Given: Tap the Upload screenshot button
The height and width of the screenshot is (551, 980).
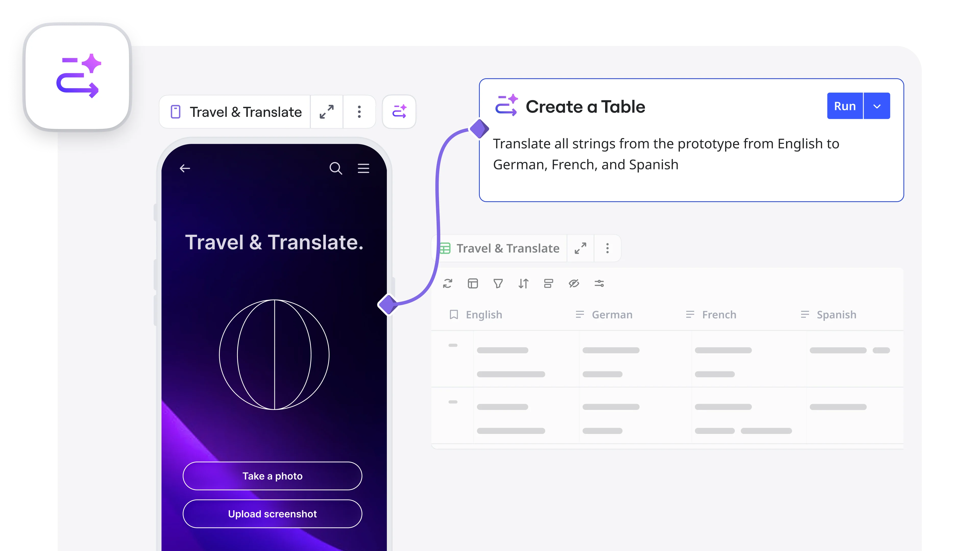Looking at the screenshot, I should point(272,514).
